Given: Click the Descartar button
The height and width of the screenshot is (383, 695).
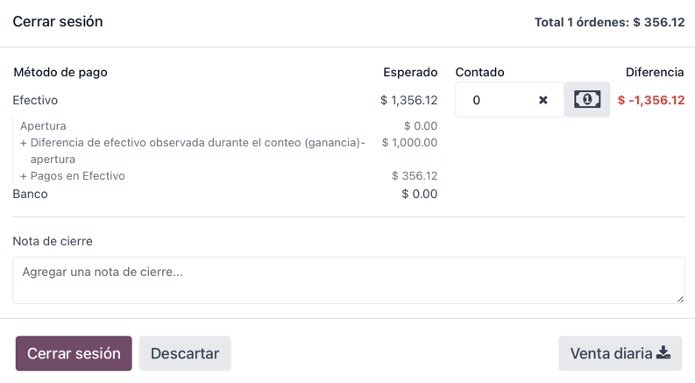Looking at the screenshot, I should [x=185, y=353].
